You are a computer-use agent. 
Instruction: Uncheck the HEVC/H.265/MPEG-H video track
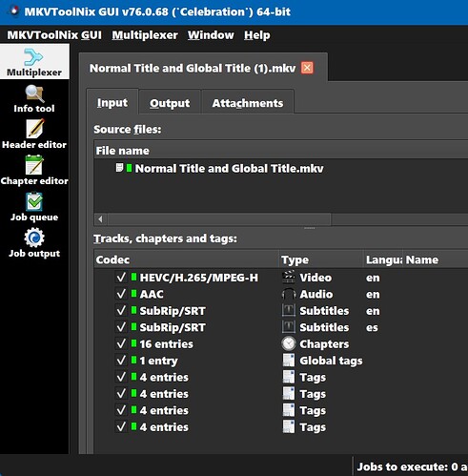pos(121,278)
